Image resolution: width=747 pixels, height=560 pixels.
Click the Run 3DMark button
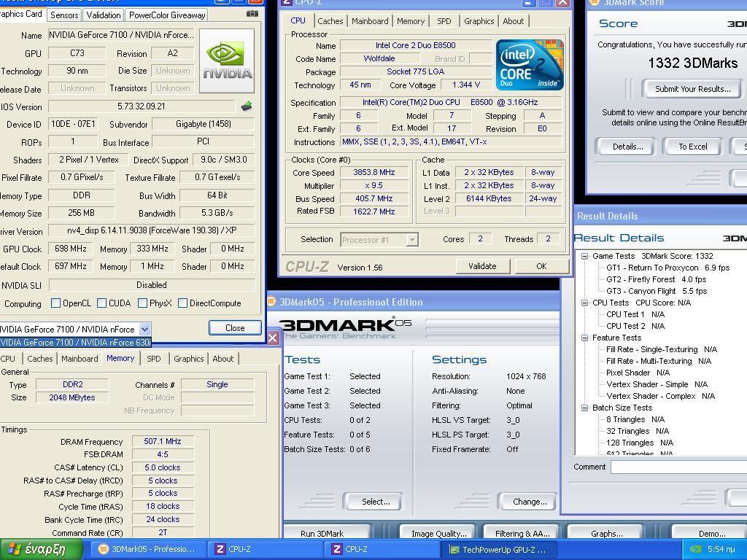pyautogui.click(x=326, y=533)
